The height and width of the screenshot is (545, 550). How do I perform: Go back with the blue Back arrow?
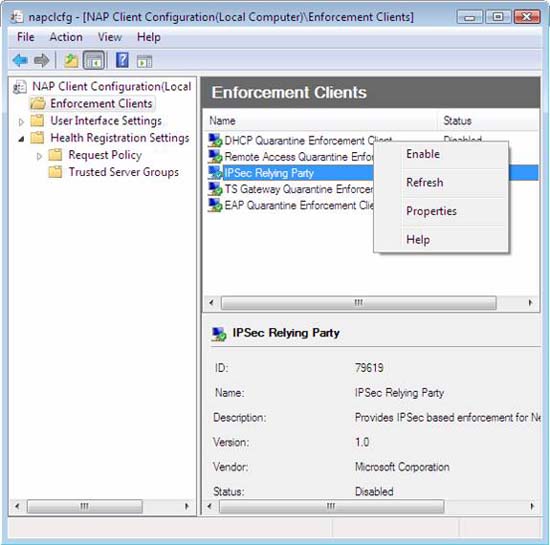click(x=20, y=61)
